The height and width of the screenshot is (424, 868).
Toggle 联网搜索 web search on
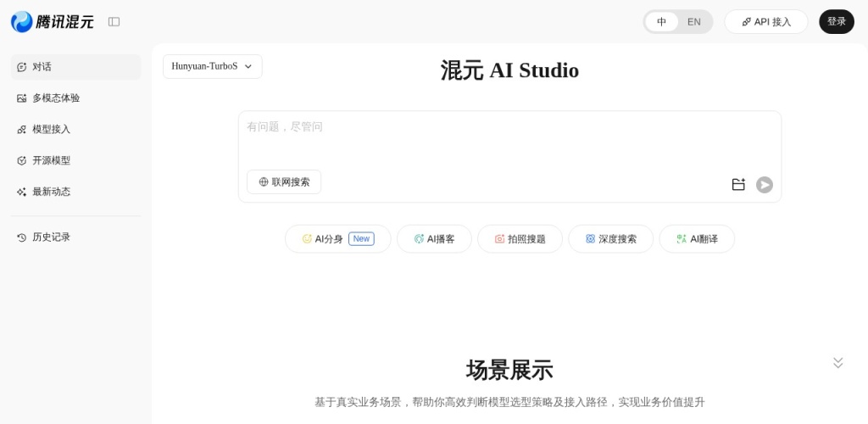tap(284, 181)
